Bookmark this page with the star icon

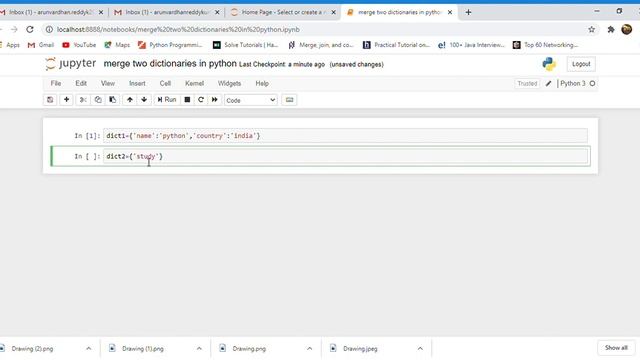591,29
